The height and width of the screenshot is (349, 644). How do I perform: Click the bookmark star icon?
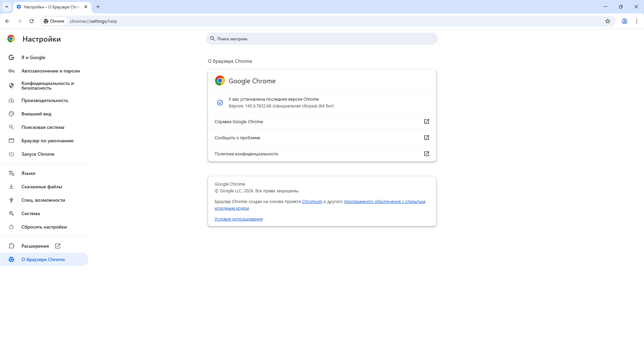pos(608,21)
